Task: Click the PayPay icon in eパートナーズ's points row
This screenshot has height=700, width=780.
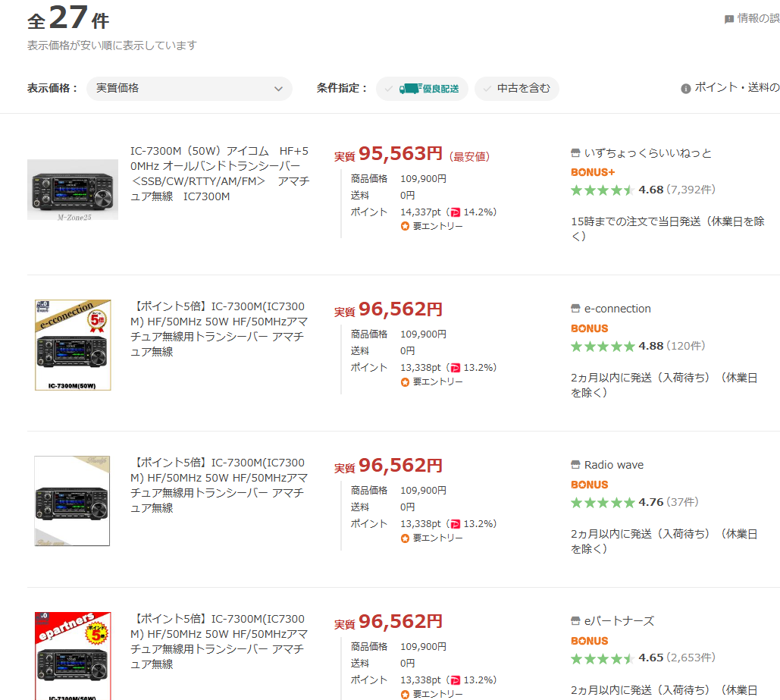Action: point(455,680)
